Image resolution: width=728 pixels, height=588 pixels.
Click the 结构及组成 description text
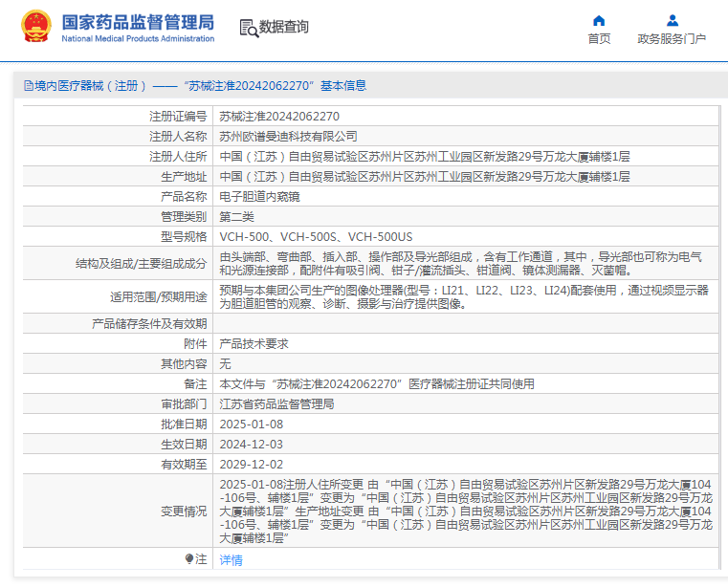coord(460,263)
